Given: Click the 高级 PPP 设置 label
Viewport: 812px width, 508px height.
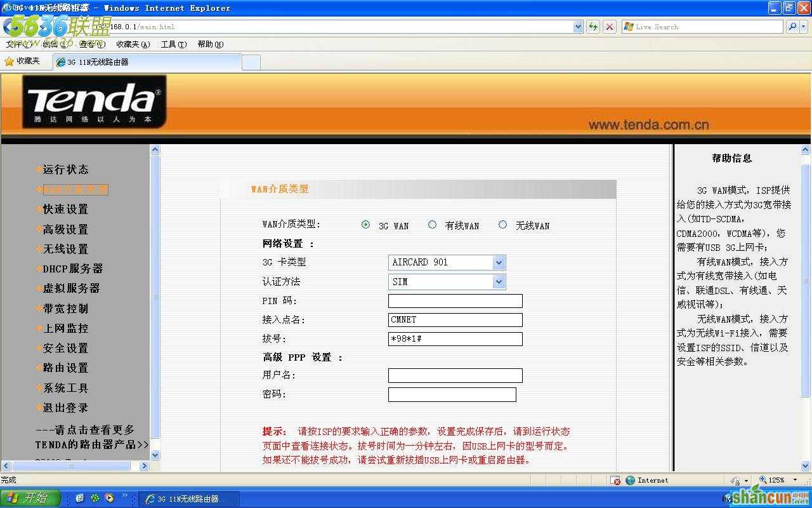Looking at the screenshot, I should (303, 358).
